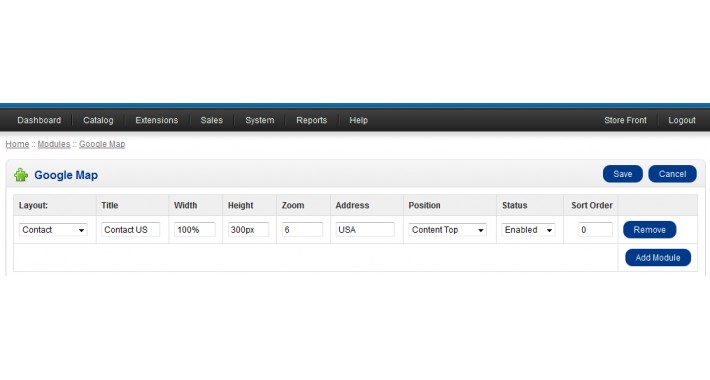Screen dimensions: 710x380
Task: Open the Extensions menu
Action: coord(157,120)
